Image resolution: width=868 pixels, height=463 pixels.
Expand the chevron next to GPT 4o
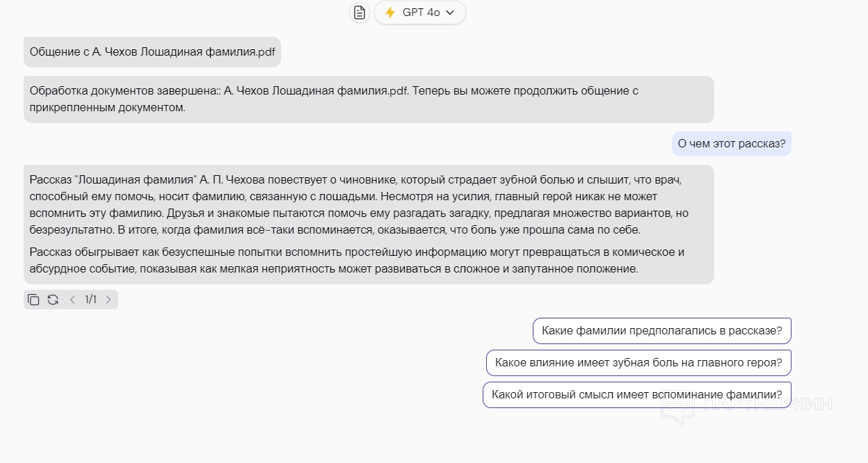[x=450, y=13]
